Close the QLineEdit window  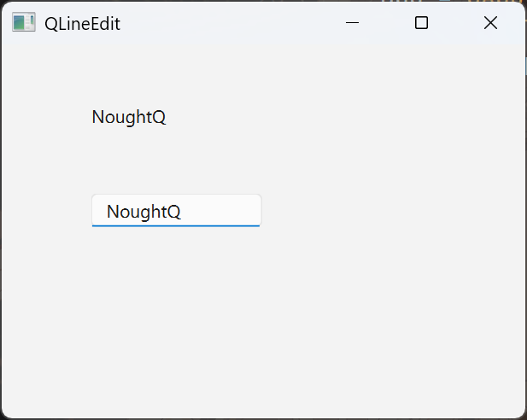(x=490, y=23)
